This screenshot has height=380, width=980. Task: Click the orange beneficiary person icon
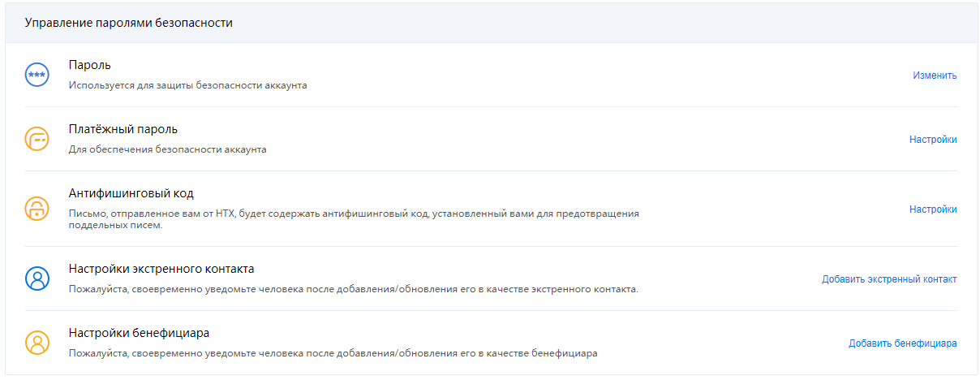[x=37, y=343]
